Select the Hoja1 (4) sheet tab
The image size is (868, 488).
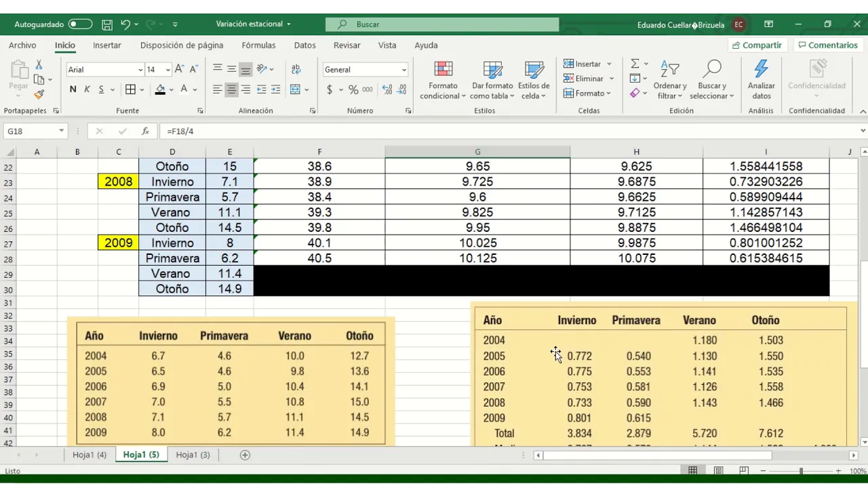(x=90, y=455)
